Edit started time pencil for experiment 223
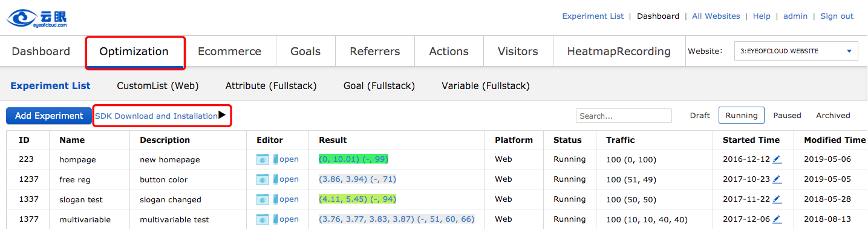The height and width of the screenshot is (229, 868). pyautogui.click(x=777, y=159)
